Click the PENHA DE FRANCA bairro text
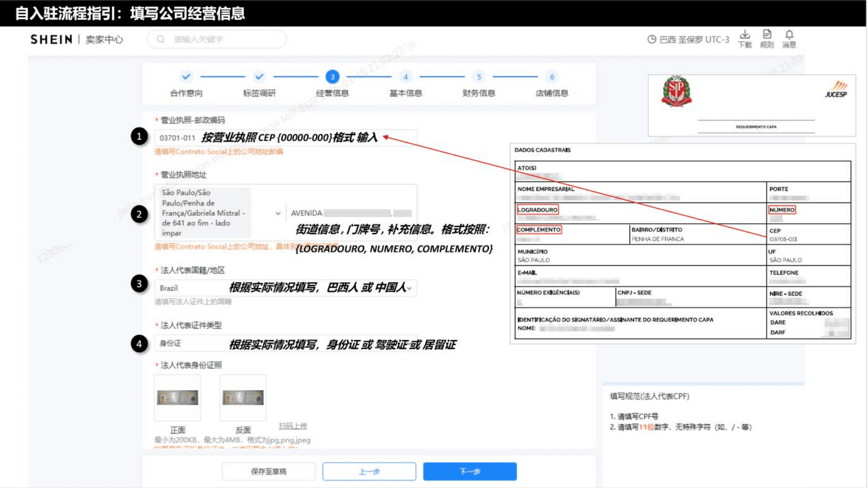Screen dimensions: 868x488 (657, 239)
